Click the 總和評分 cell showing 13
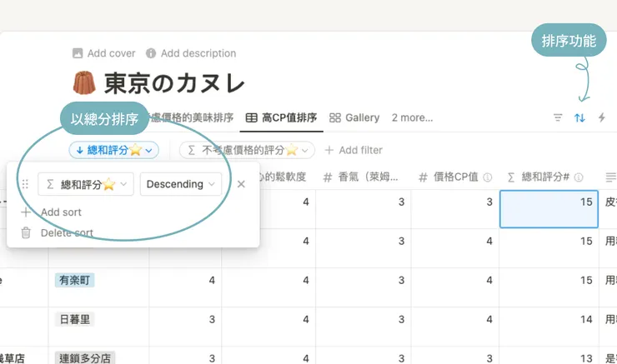The image size is (617, 364). [549, 356]
